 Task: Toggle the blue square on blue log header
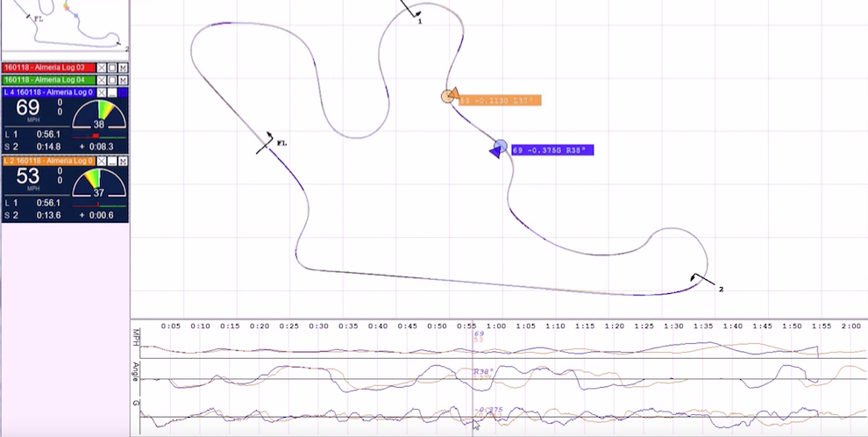pos(124,92)
